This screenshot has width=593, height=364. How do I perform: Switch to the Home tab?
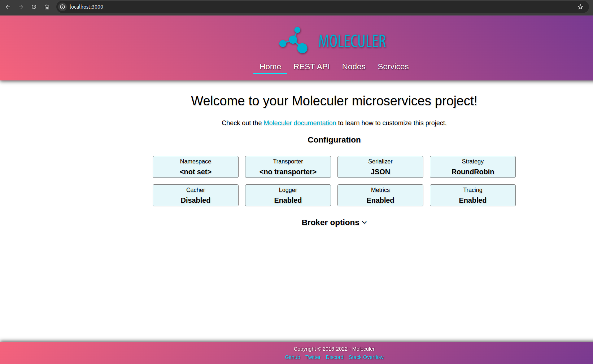pos(270,67)
